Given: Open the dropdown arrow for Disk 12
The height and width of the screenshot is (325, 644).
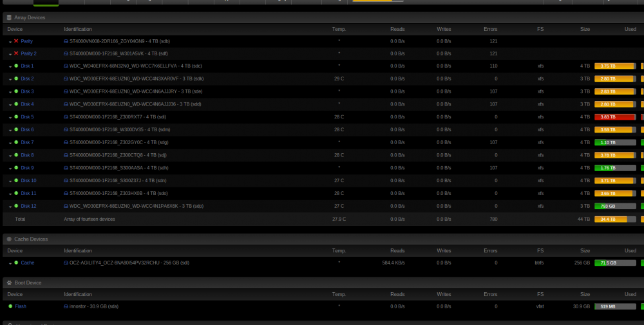Looking at the screenshot, I should click(x=10, y=207).
